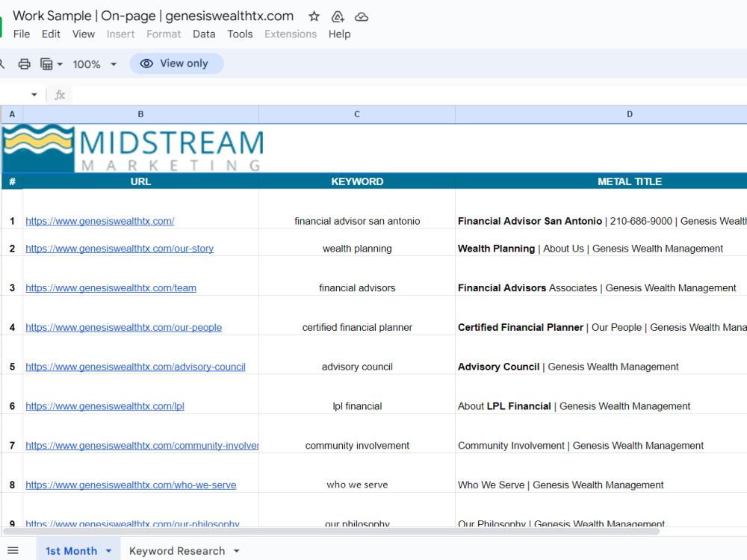Screen dimensions: 747x560
Task: Click the horizontal scrollbar at the bottom
Action: [x=331, y=532]
